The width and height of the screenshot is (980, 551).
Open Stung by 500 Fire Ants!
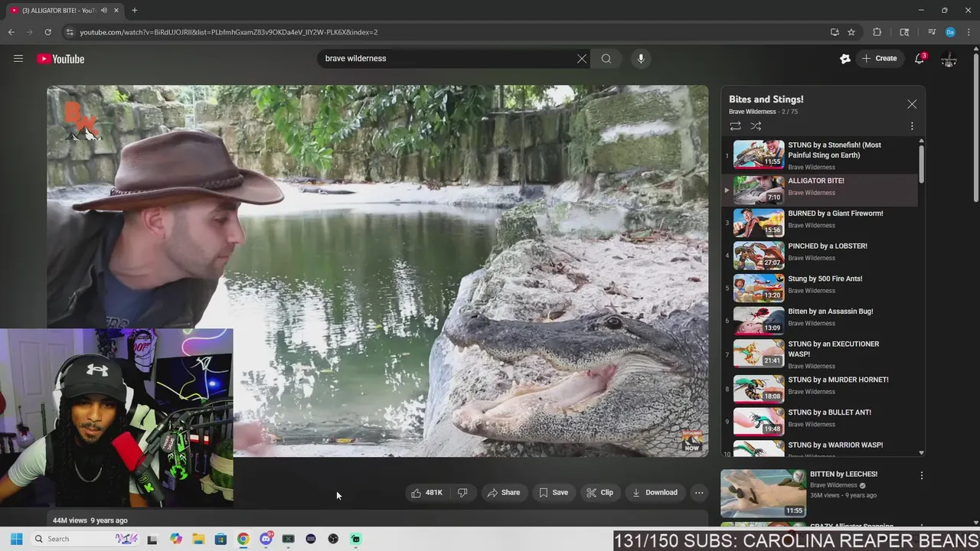pyautogui.click(x=819, y=288)
